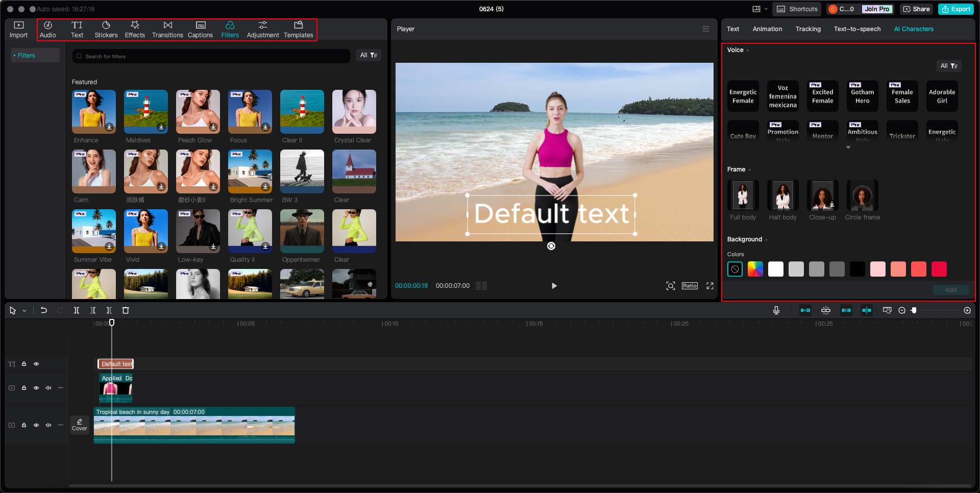Click the Share button
Image resolution: width=980 pixels, height=493 pixels.
pos(916,9)
